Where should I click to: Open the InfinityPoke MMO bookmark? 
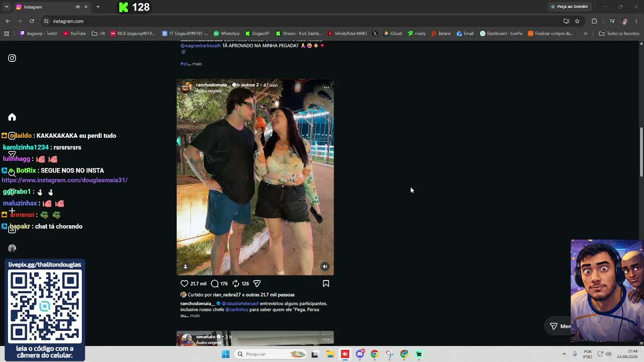point(347,34)
